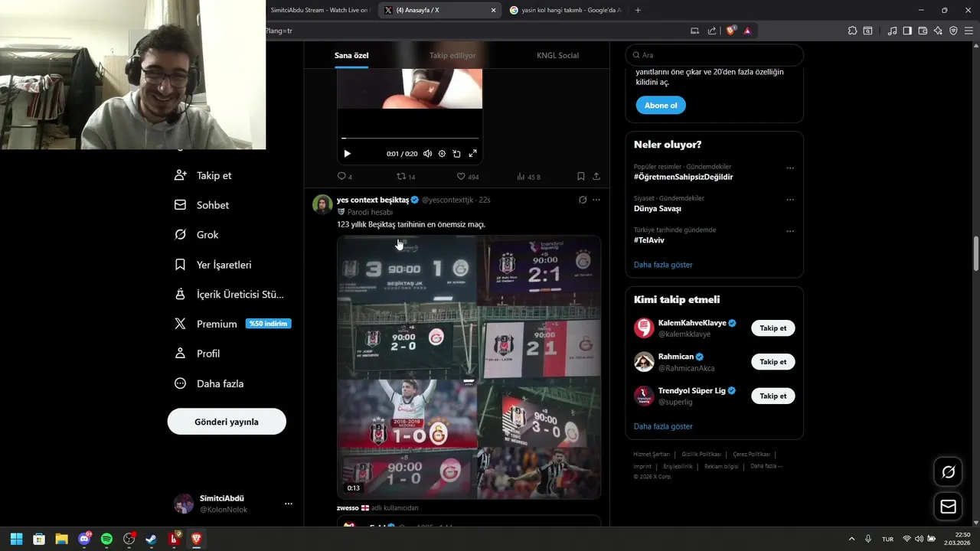This screenshot has height=551, width=980.
Task: Open browser extensions puzzle icon
Action: [x=852, y=31]
